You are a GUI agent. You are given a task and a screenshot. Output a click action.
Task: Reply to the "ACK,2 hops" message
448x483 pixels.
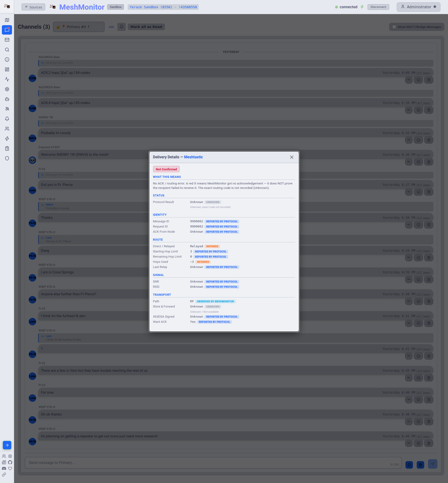409,80
